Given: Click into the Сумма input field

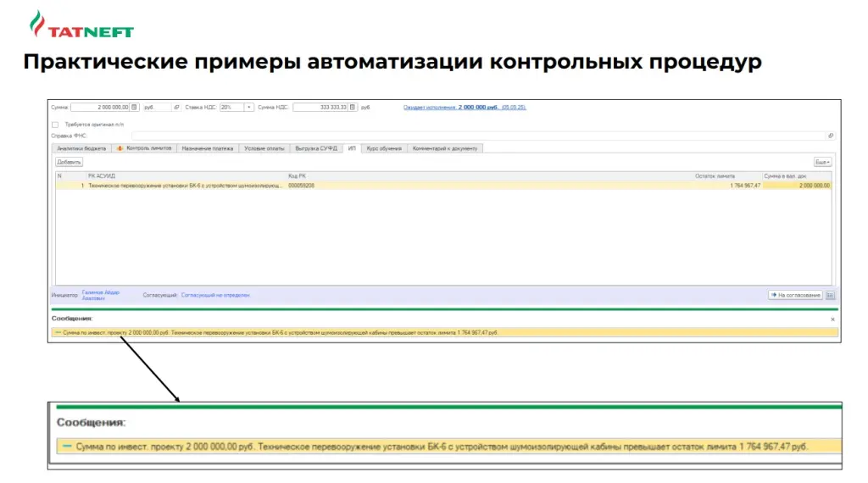Looking at the screenshot, I should pyautogui.click(x=100, y=108).
